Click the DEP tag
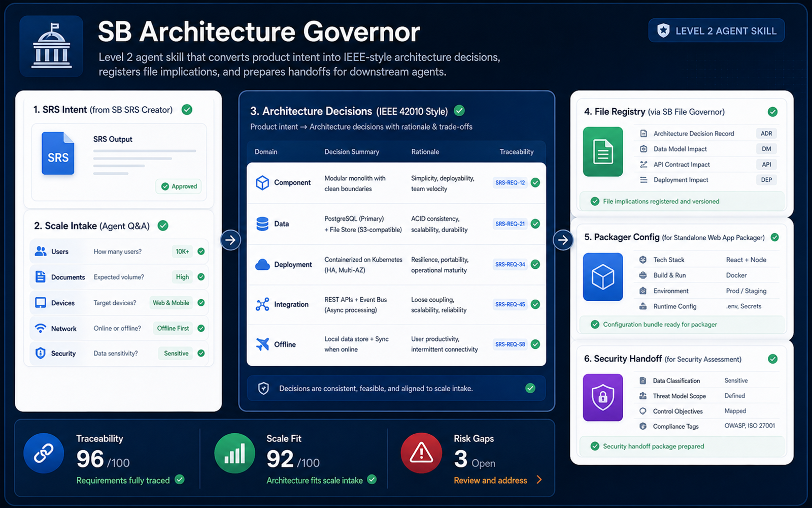This screenshot has height=508, width=812. [766, 180]
